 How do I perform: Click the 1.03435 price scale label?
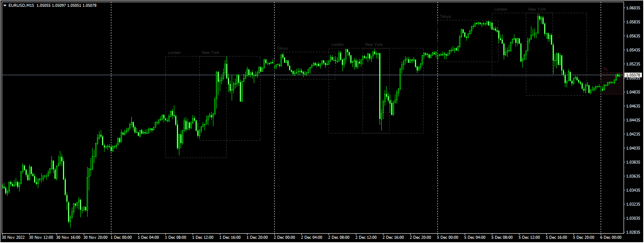[633, 190]
